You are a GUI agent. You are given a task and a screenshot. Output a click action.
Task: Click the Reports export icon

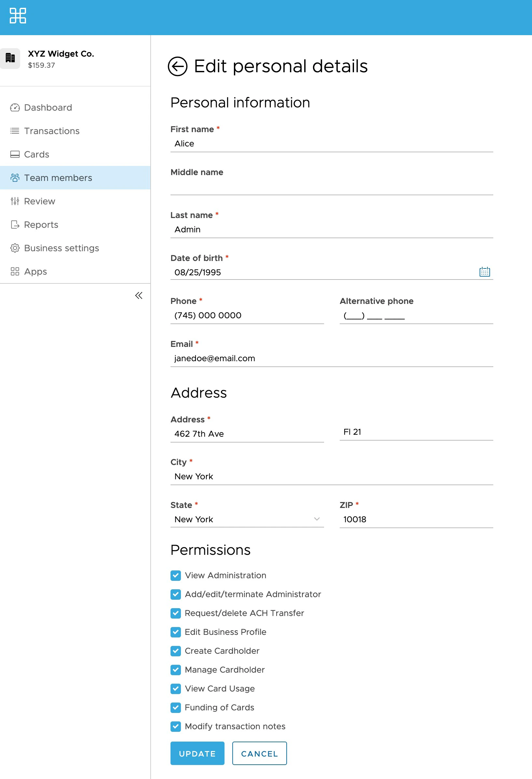coord(15,225)
